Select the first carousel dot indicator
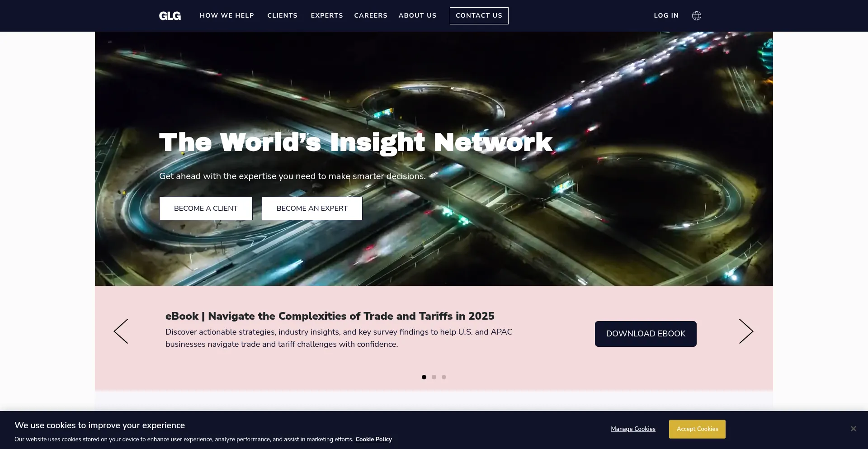 (424, 377)
